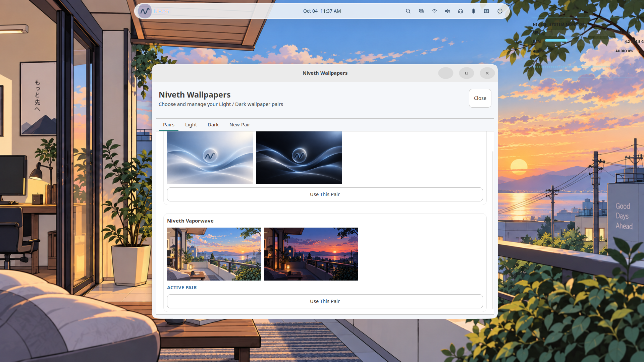This screenshot has width=644, height=362.
Task: Select the Vaporwave daytime balcony thumbnail
Action: click(x=214, y=254)
